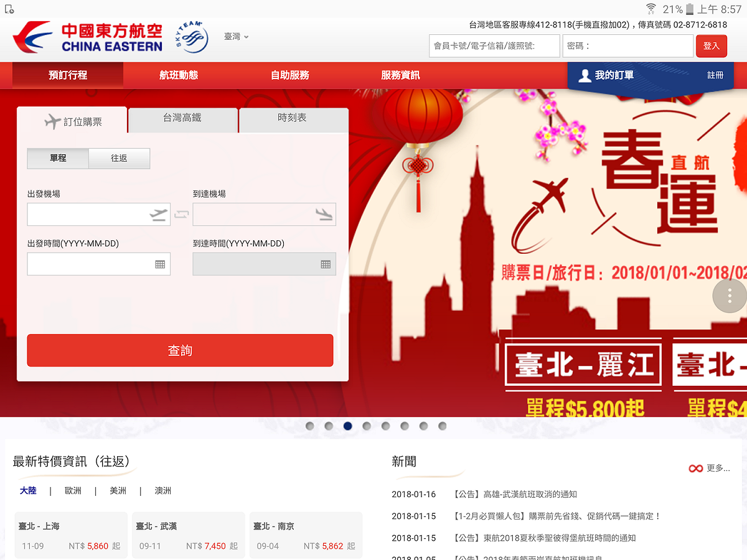Open the calendar icon for 出發時間

pyautogui.click(x=160, y=264)
